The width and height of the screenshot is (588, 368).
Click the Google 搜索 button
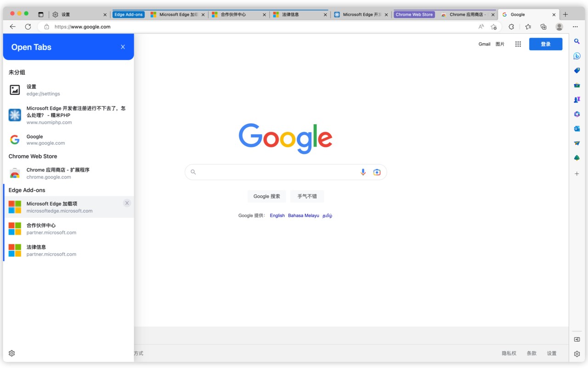point(266,196)
